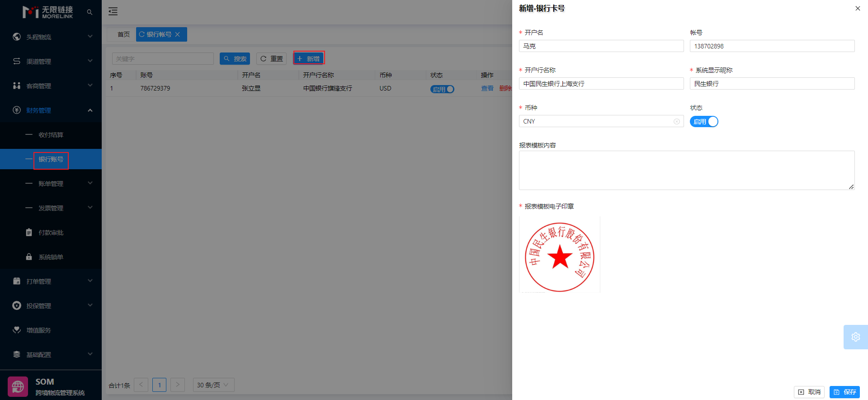The image size is (868, 400).
Task: Select the 银行账号 menu item
Action: point(51,159)
